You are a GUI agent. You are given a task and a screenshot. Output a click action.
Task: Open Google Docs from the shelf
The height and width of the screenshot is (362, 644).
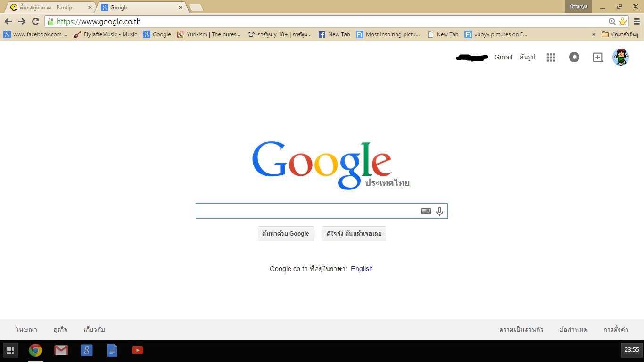[112, 350]
